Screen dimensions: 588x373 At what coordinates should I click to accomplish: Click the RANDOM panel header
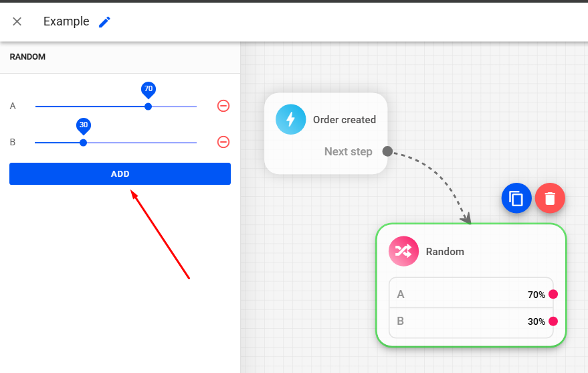(27, 57)
